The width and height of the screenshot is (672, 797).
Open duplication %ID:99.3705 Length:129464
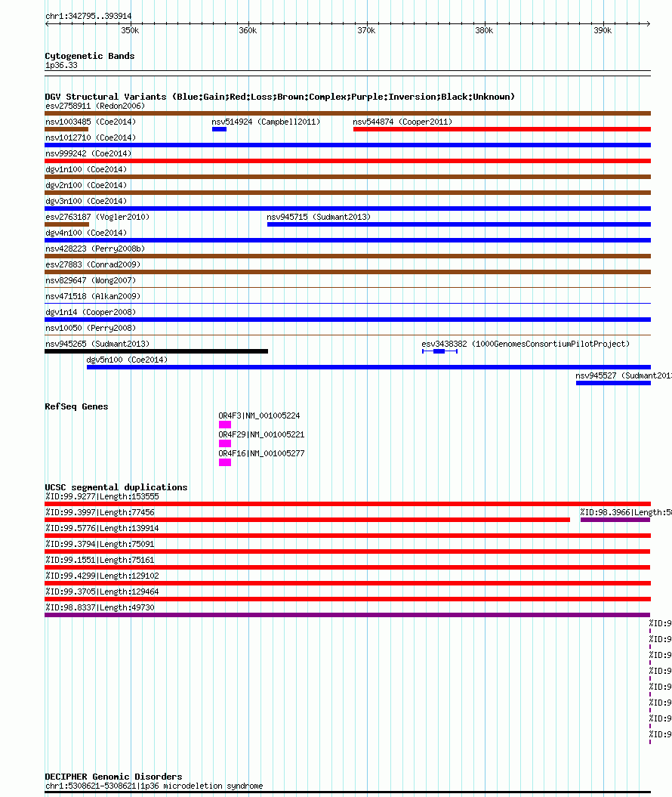tap(102, 592)
